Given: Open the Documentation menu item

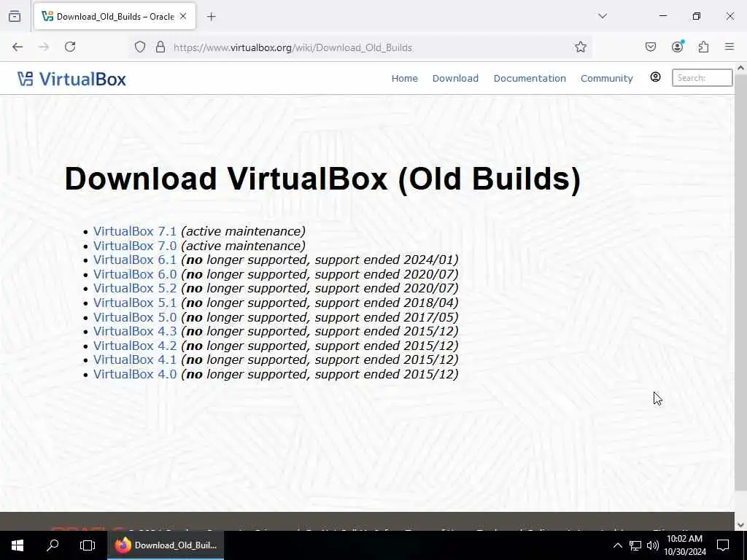Looking at the screenshot, I should coord(530,78).
